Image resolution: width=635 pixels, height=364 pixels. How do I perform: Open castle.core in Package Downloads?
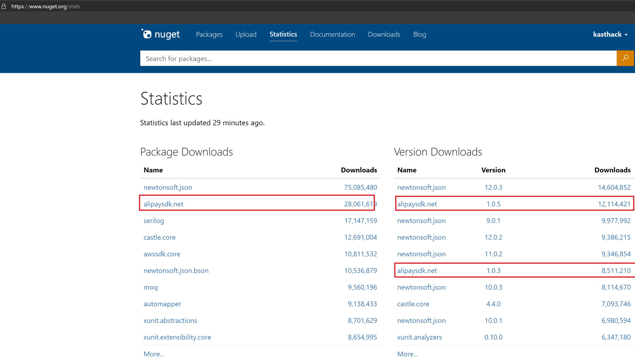(159, 237)
